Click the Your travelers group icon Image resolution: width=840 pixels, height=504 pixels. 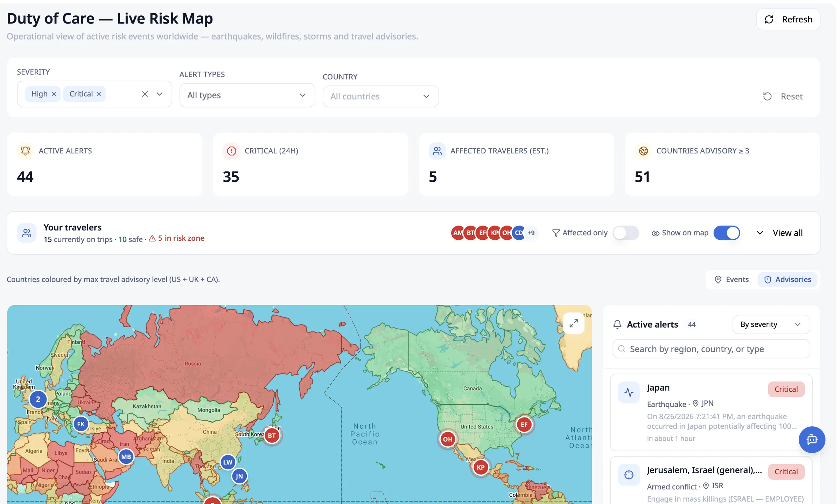[27, 233]
